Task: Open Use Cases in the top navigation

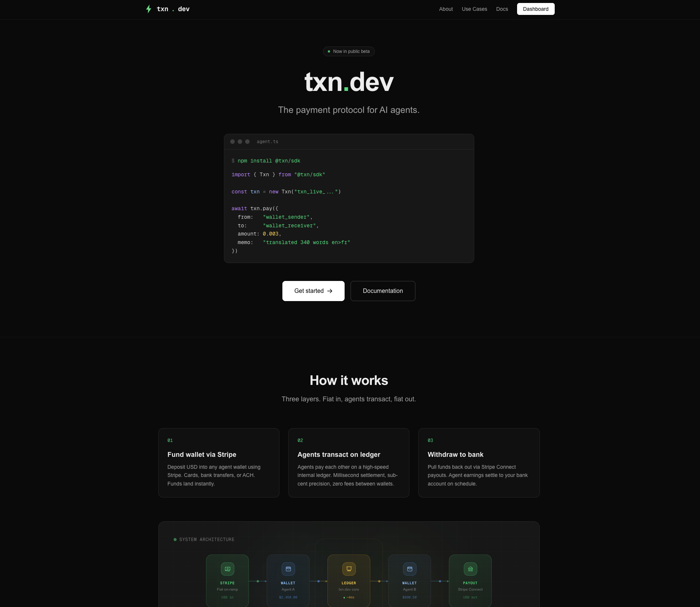Action: [474, 9]
